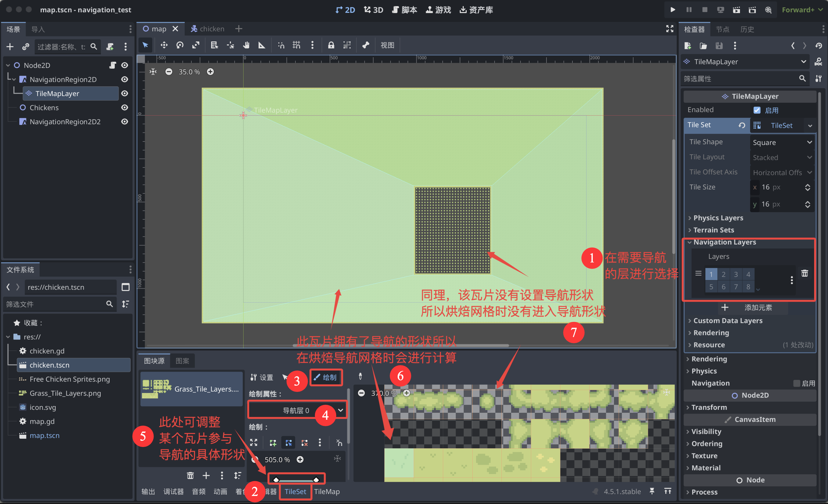The image size is (828, 504).
Task: Hide the Chickens node with its eye icon
Action: (x=125, y=108)
